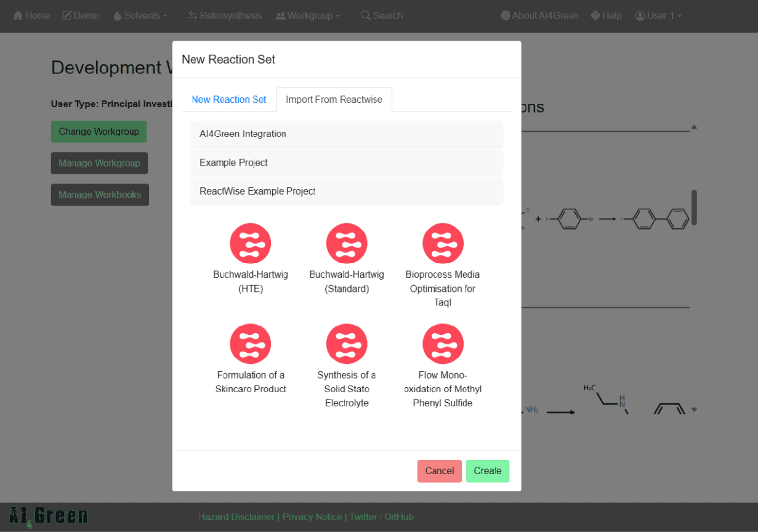Select the Synthesis of a Solid State Electrolyte icon
This screenshot has height=532, width=758.
347,344
